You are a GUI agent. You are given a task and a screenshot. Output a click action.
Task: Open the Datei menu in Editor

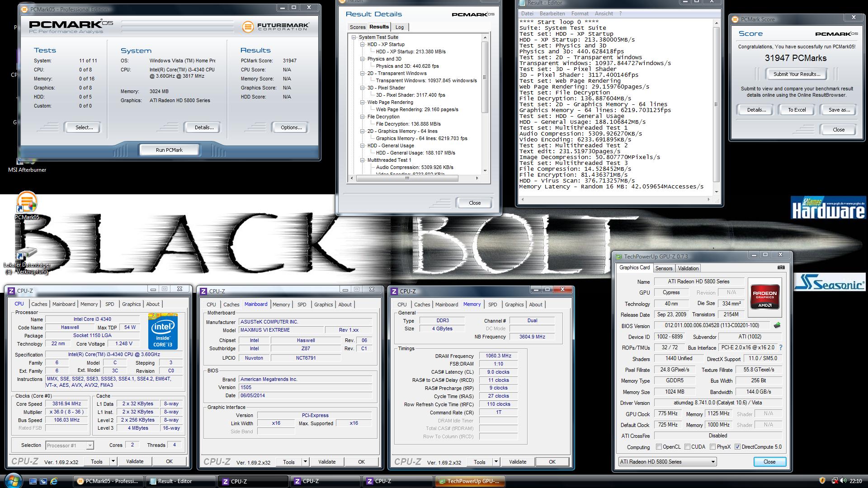(527, 14)
